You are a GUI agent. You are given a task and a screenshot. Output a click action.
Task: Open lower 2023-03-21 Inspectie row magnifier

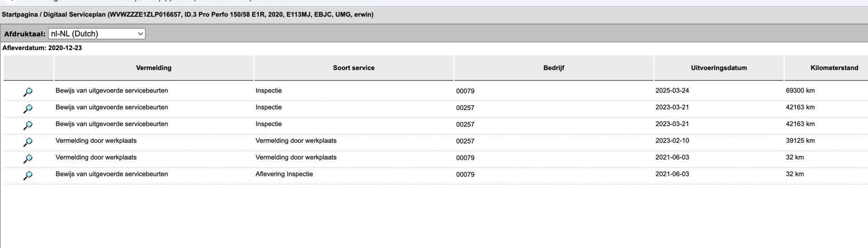coord(28,126)
